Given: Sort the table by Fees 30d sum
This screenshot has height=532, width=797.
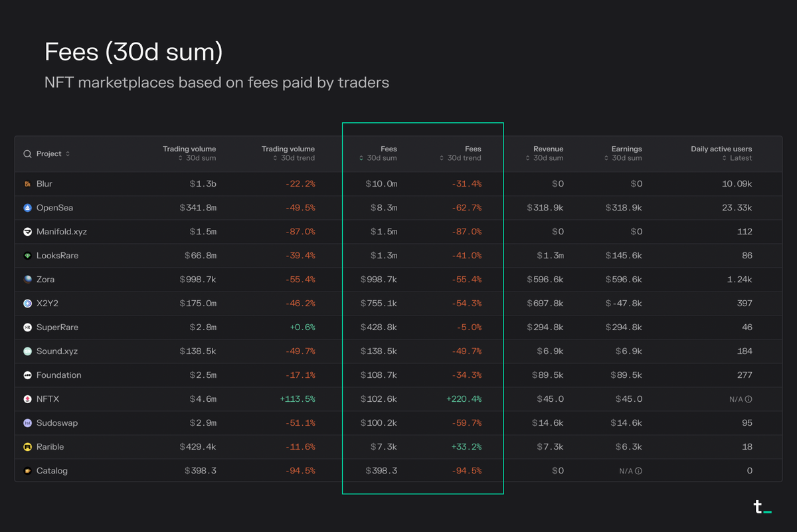Looking at the screenshot, I should coord(379,153).
